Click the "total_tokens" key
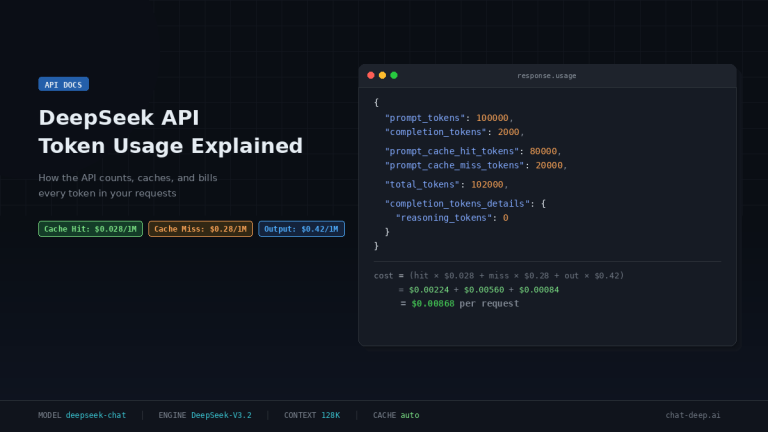The height and width of the screenshot is (432, 768). (x=422, y=185)
